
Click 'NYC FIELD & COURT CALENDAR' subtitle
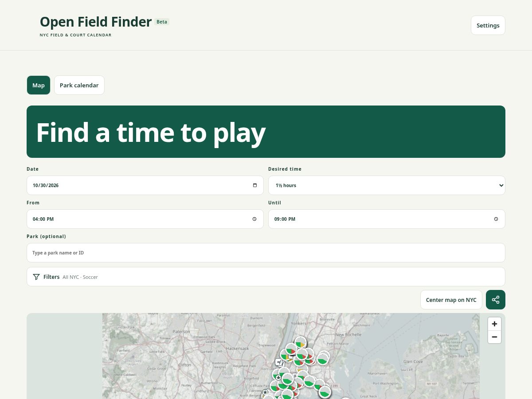75,35
